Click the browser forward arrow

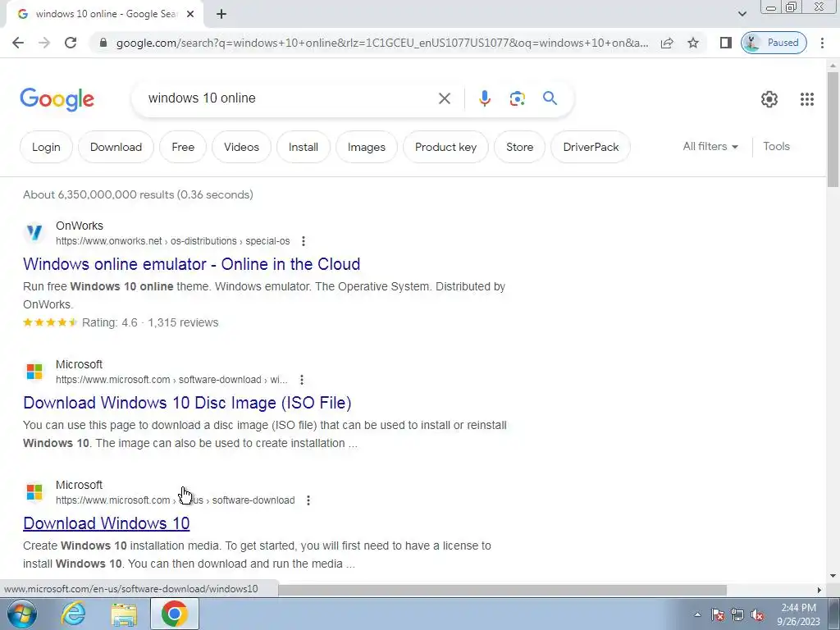click(x=44, y=43)
